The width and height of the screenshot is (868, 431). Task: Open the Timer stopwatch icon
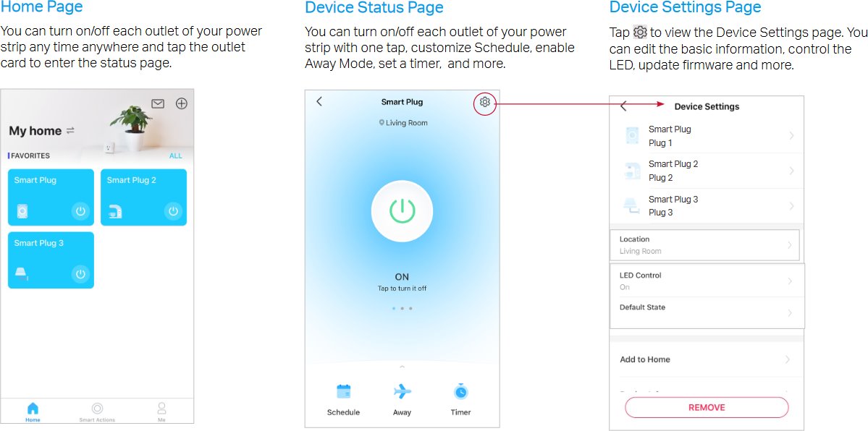(x=460, y=392)
